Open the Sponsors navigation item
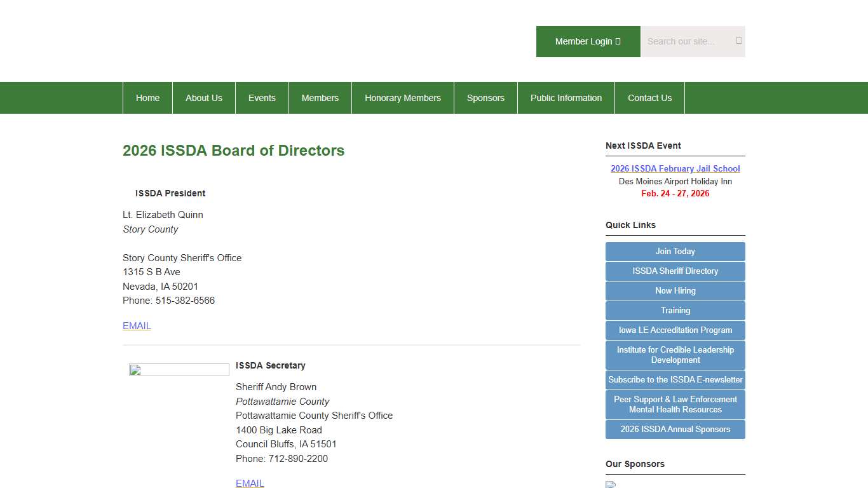 485,98
